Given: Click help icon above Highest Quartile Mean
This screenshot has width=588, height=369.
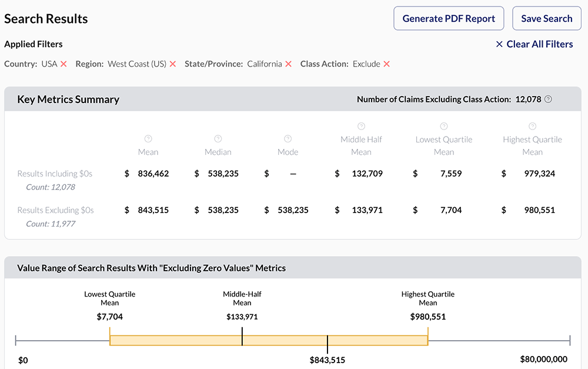Looking at the screenshot, I should pyautogui.click(x=532, y=127).
